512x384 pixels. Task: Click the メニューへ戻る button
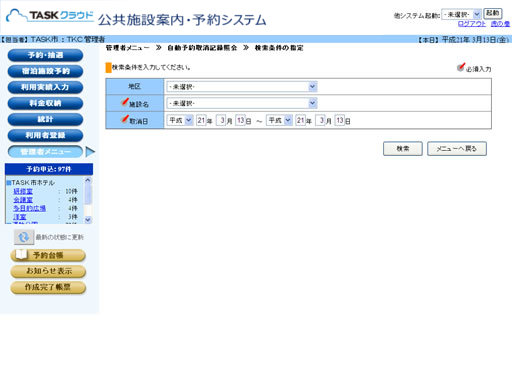click(457, 149)
